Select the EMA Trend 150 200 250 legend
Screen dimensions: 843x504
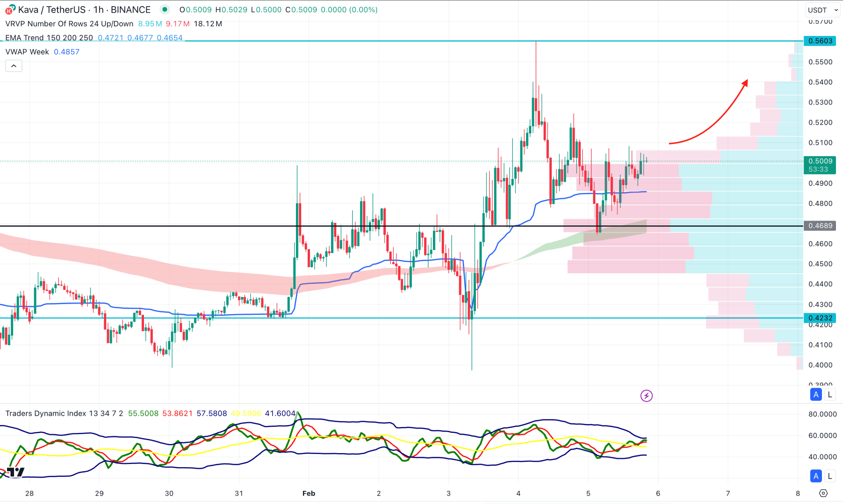pos(49,38)
